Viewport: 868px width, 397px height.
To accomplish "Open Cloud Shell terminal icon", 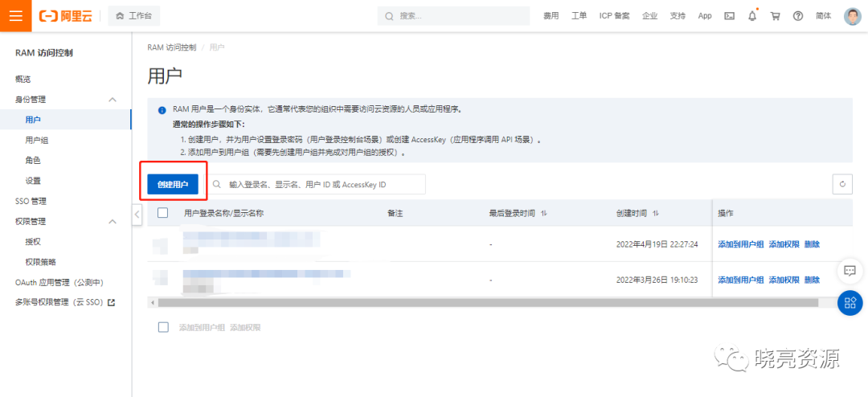I will coord(730,16).
